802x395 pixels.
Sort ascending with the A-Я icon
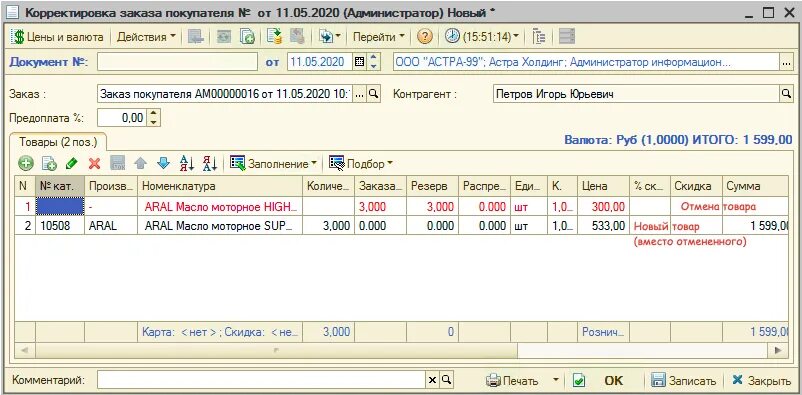[187, 164]
